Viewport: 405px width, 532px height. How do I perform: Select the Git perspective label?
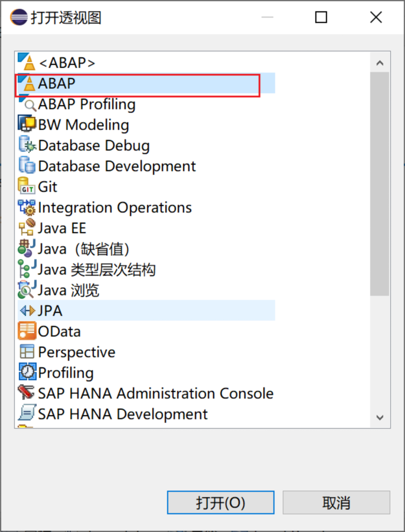(48, 187)
